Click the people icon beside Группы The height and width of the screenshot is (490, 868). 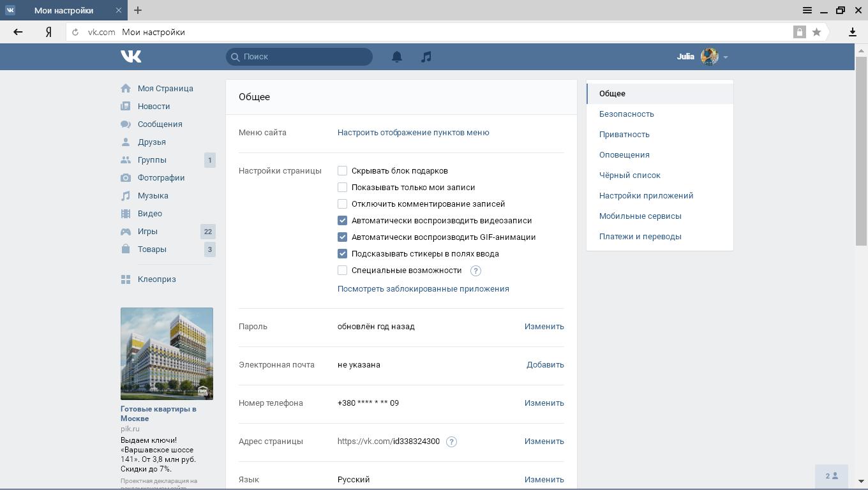(x=126, y=160)
